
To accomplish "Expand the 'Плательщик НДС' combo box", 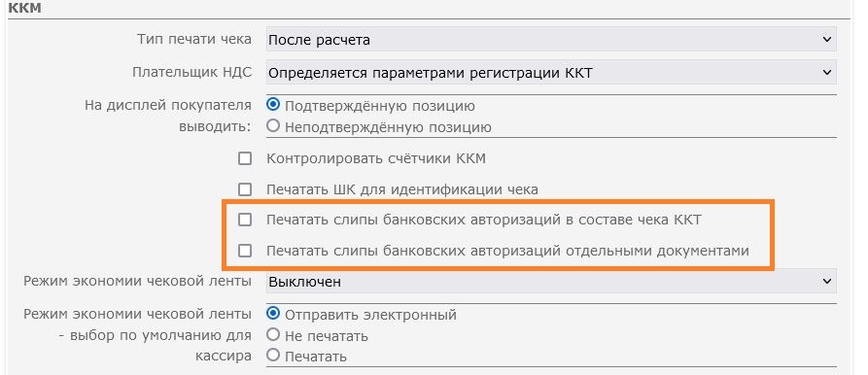I will 551,73.
